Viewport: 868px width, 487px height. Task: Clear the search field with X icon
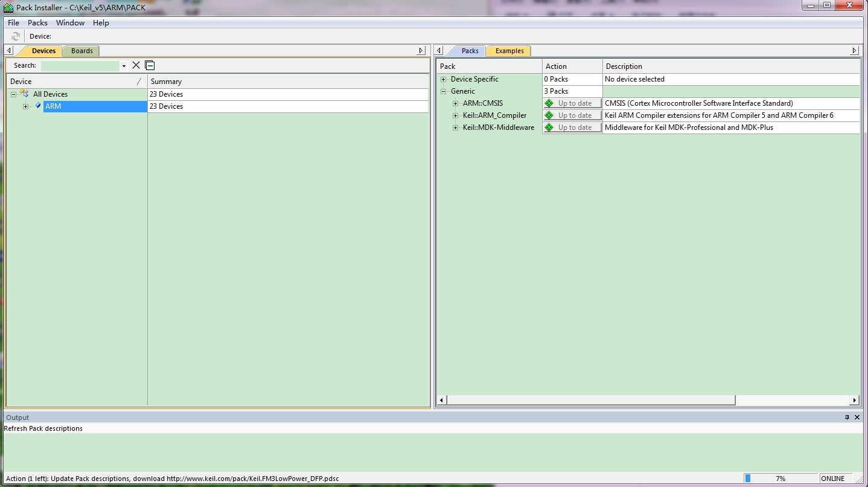(x=136, y=65)
